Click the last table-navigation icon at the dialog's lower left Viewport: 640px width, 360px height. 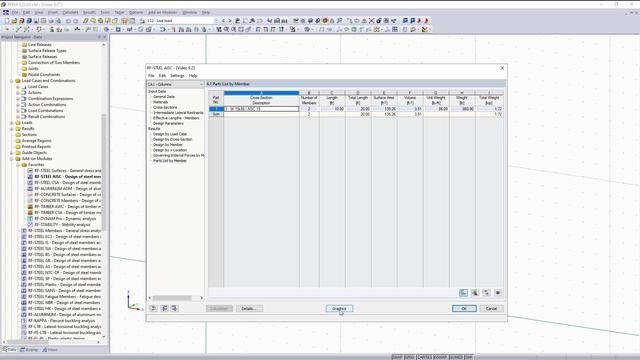coord(174,308)
